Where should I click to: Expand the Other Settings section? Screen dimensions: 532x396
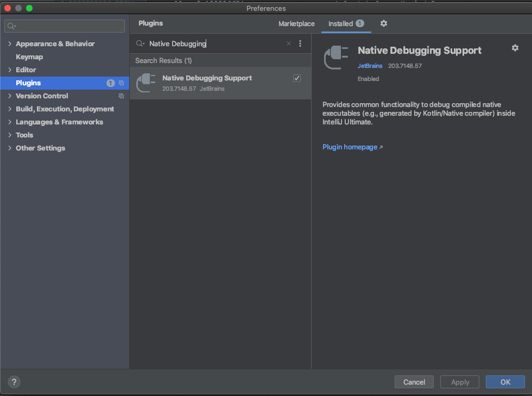coord(10,148)
